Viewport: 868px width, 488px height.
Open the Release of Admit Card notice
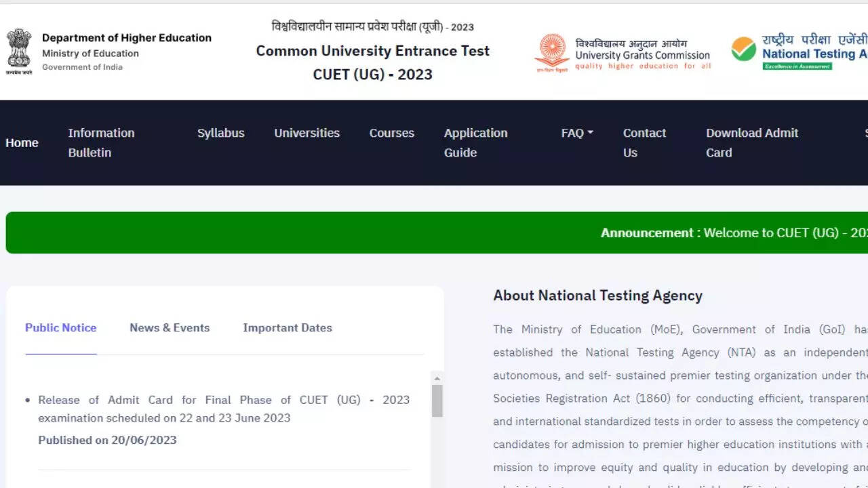(x=224, y=409)
